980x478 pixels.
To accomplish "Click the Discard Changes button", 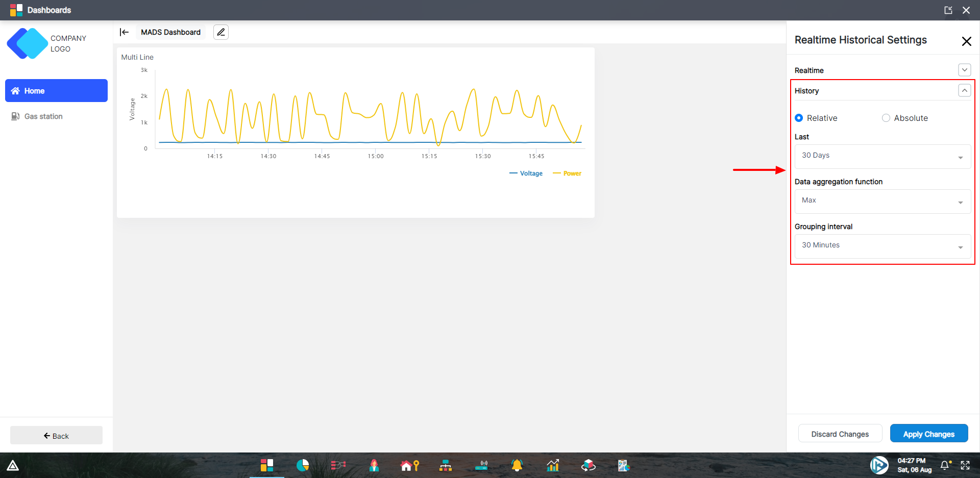I will [x=840, y=433].
